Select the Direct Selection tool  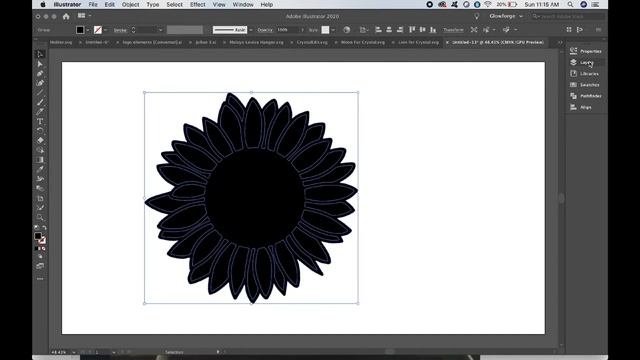coord(40,64)
